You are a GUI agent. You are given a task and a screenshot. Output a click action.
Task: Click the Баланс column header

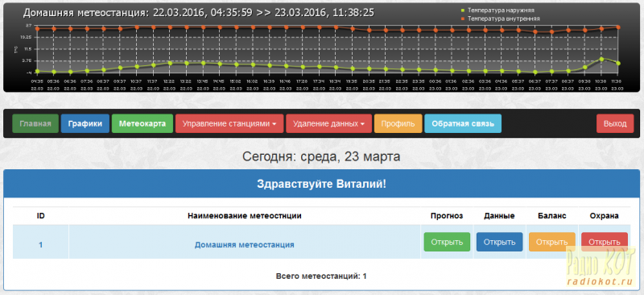[x=552, y=216]
